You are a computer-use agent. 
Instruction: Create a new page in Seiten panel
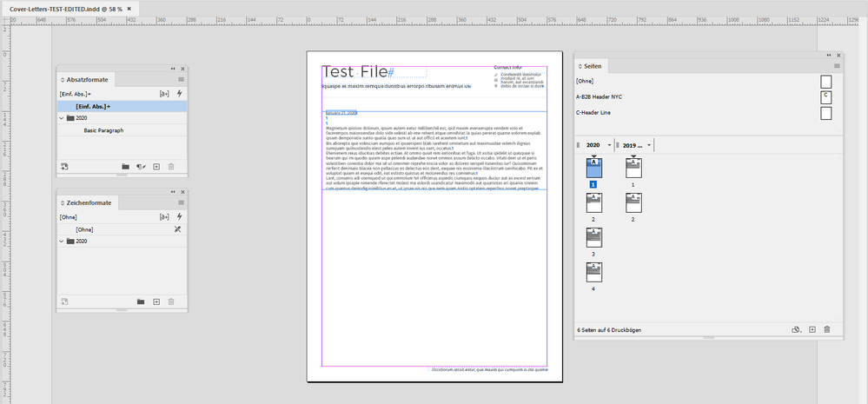click(812, 329)
